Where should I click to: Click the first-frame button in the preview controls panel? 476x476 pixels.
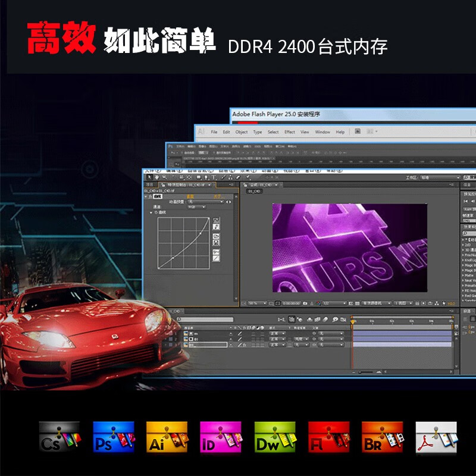point(466,201)
